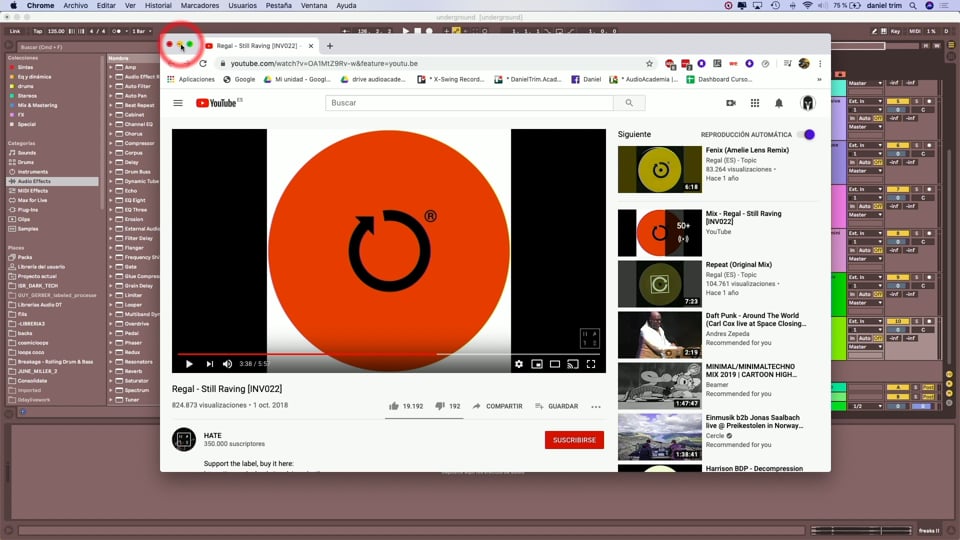This screenshot has height=540, width=960.
Task: Click the GUARDAR save button
Action: (x=557, y=406)
